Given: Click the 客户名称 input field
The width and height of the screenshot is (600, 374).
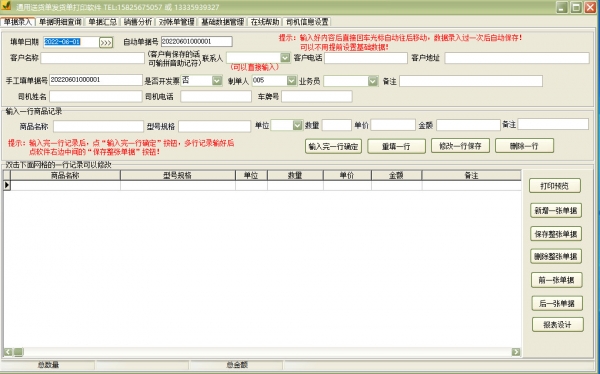Looking at the screenshot, I should (x=93, y=58).
